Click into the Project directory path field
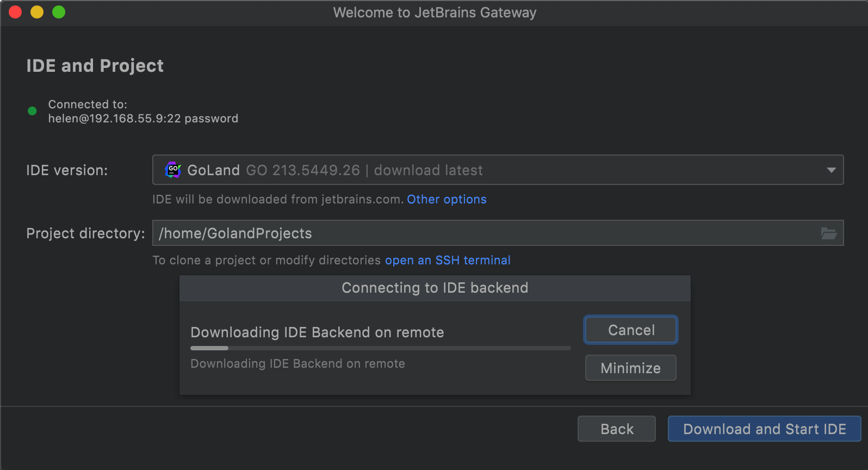The height and width of the screenshot is (470, 868). [484, 233]
